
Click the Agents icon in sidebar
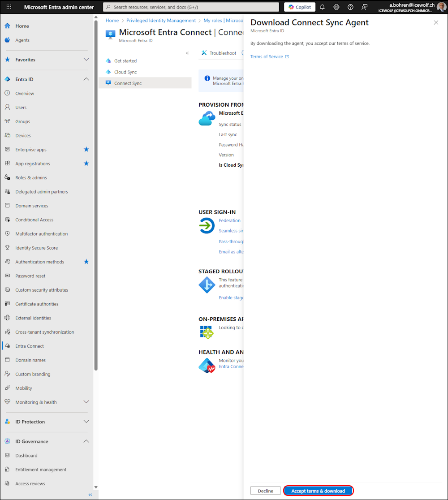click(8, 40)
